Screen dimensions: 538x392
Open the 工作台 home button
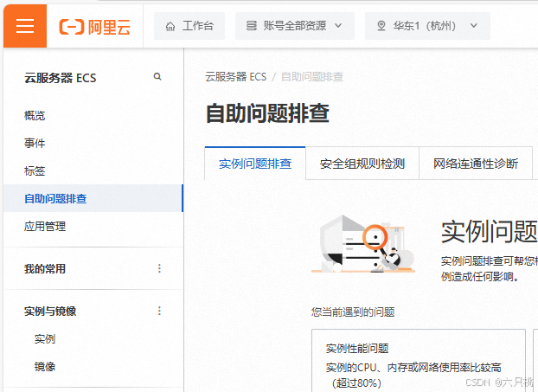pos(189,26)
